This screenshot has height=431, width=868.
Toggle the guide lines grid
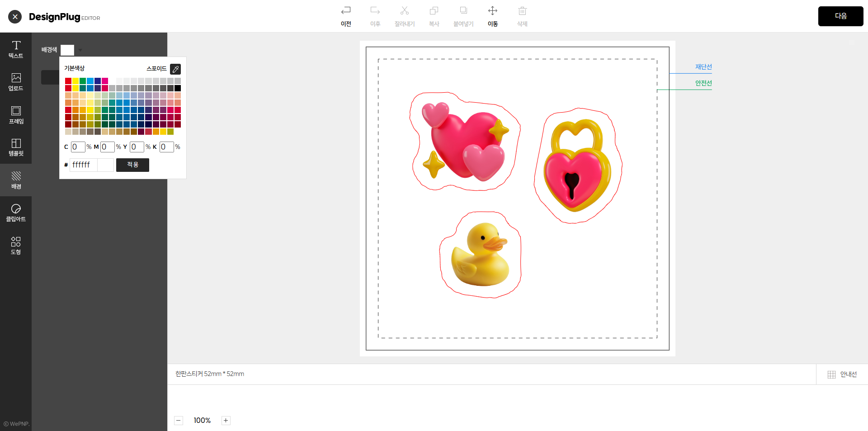pyautogui.click(x=842, y=374)
